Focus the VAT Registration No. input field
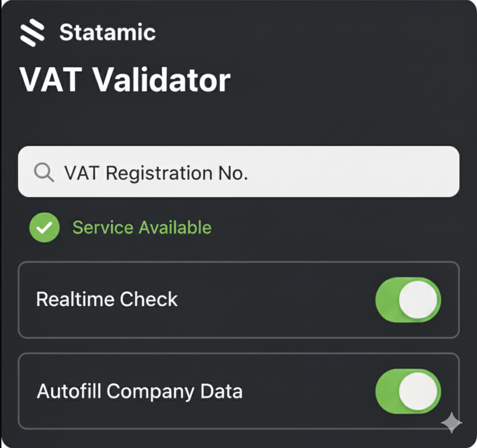 click(238, 172)
